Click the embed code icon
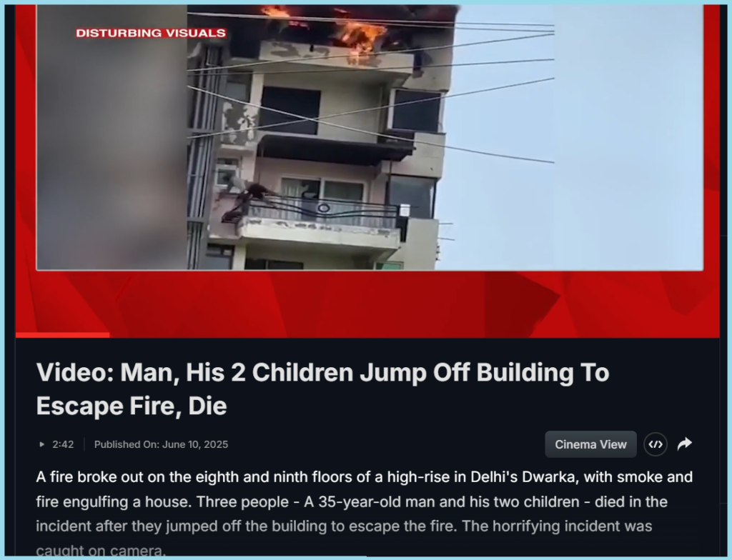The width and height of the screenshot is (732, 560). 656,444
